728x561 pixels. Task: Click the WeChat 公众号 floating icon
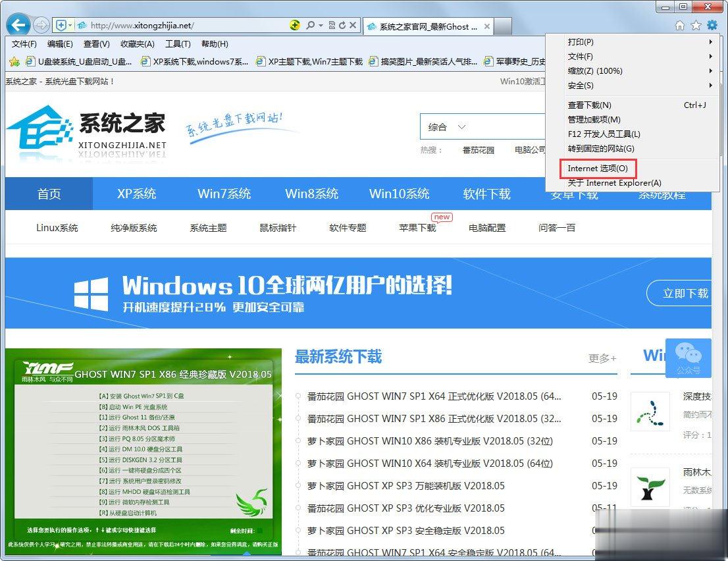coord(688,358)
